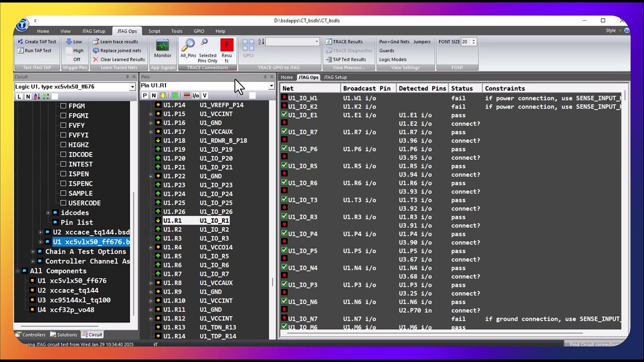Image resolution: width=644 pixels, height=362 pixels.
Task: Open the View ribbon tab
Action: tap(65, 31)
